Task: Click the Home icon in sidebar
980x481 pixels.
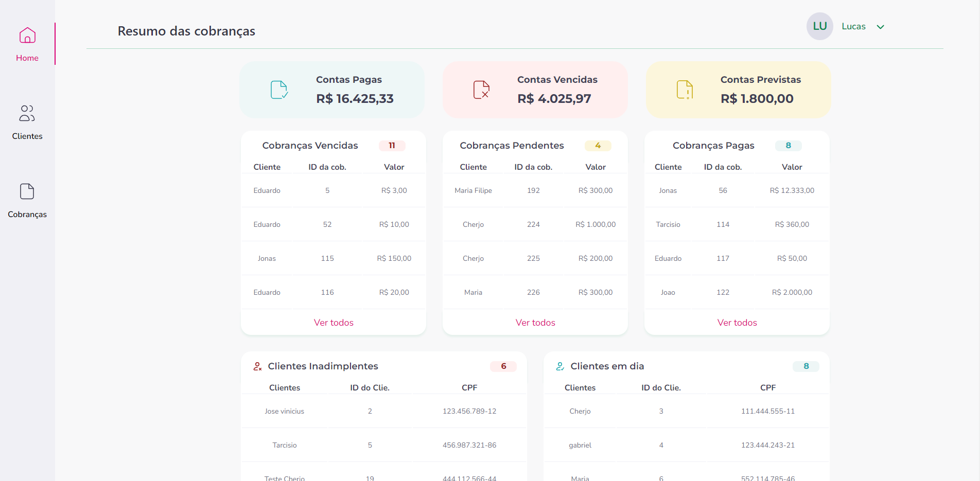Action: [x=27, y=35]
